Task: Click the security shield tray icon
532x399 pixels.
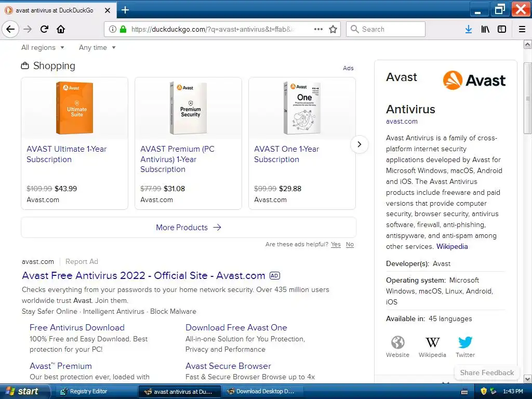Action: point(484,391)
